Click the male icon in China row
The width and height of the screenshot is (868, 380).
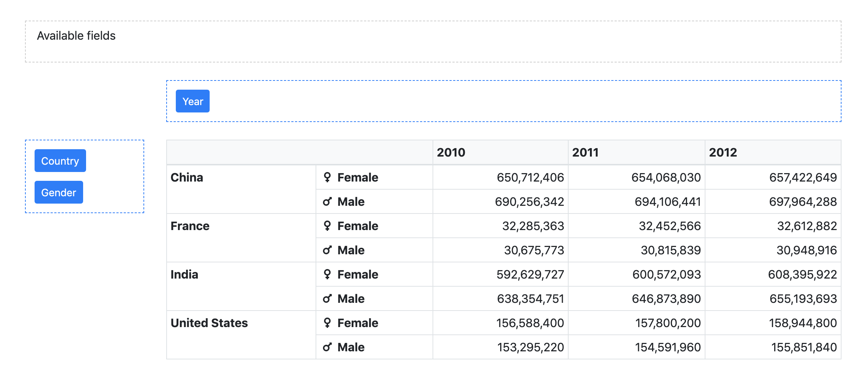coord(327,202)
